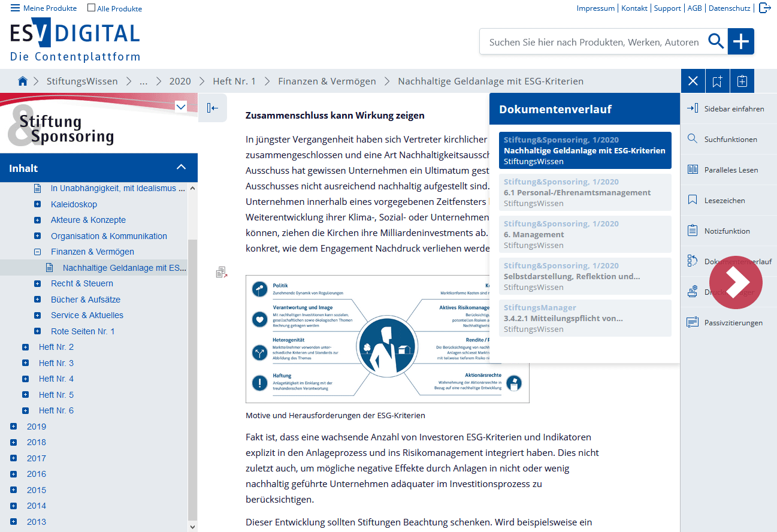Expand the Heft Nr. 3 node
The image size is (777, 532).
25,363
